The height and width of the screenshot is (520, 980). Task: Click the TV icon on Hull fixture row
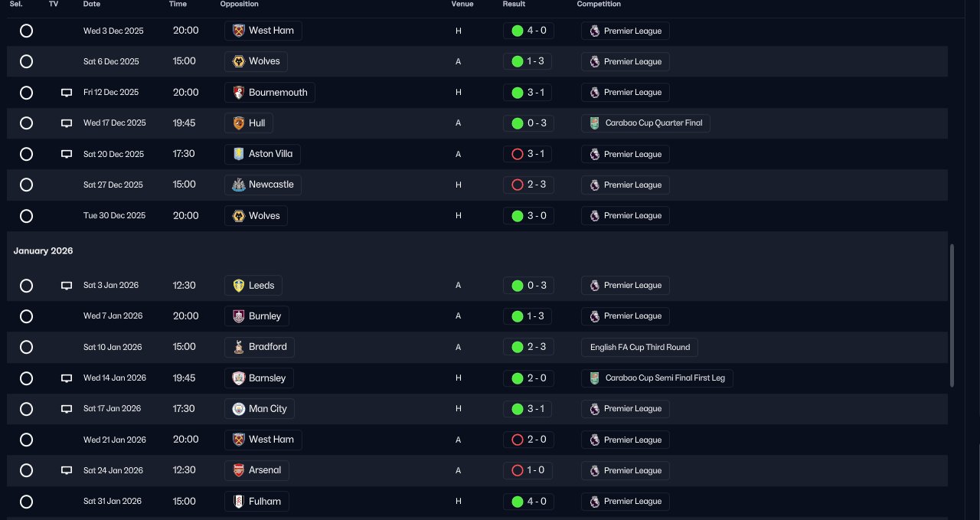coord(67,123)
